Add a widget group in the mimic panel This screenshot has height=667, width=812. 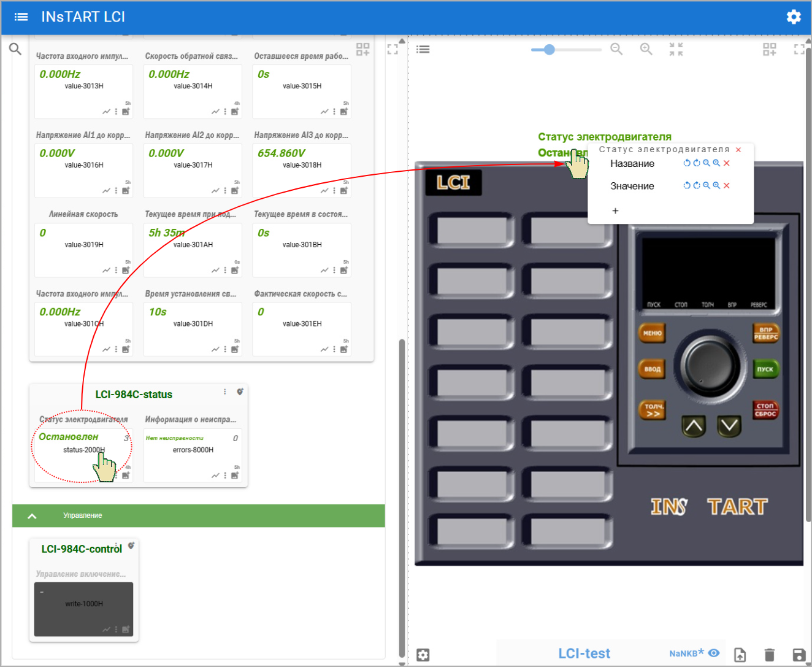coord(770,49)
